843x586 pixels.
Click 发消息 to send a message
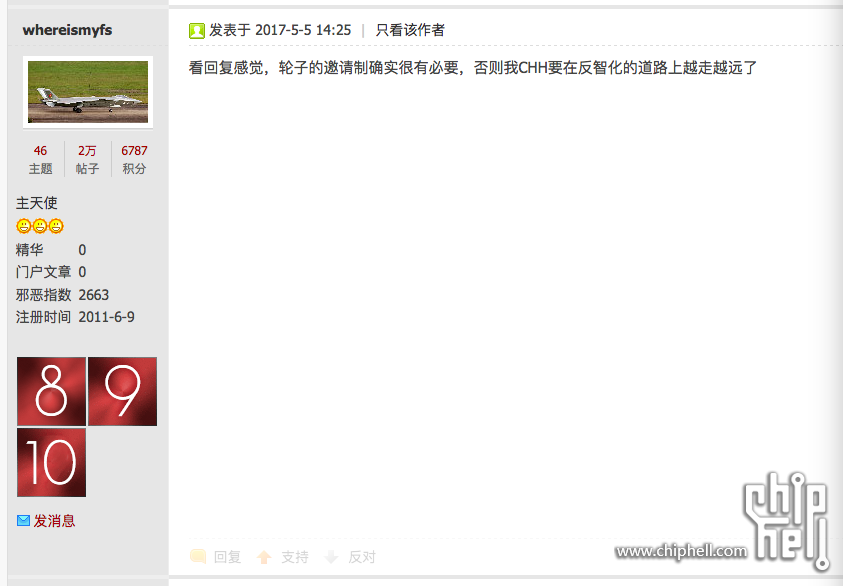pos(54,520)
